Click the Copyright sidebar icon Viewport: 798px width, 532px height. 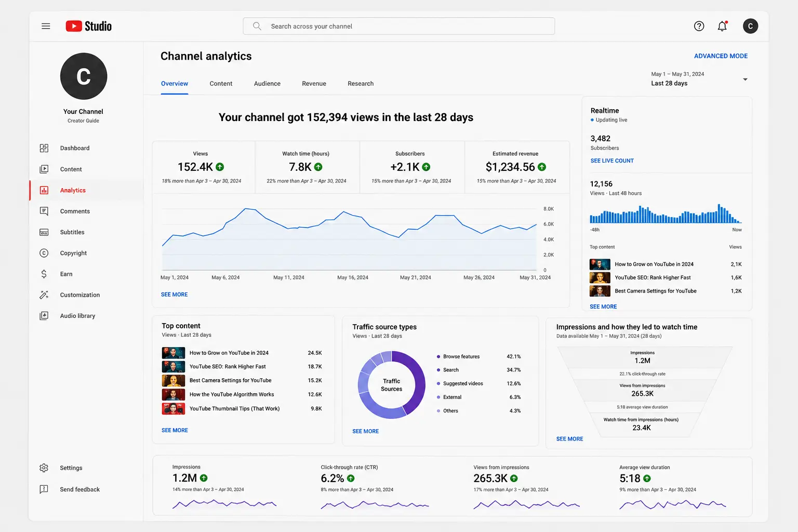[x=44, y=253]
